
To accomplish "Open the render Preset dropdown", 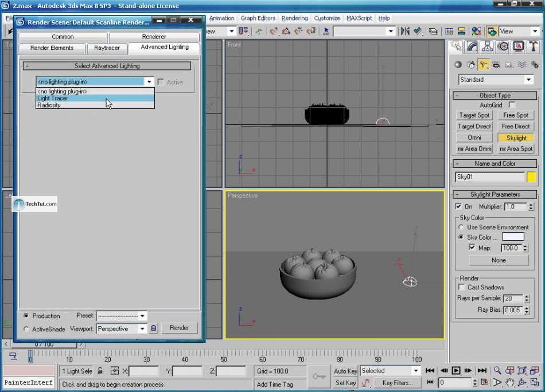I will click(121, 316).
